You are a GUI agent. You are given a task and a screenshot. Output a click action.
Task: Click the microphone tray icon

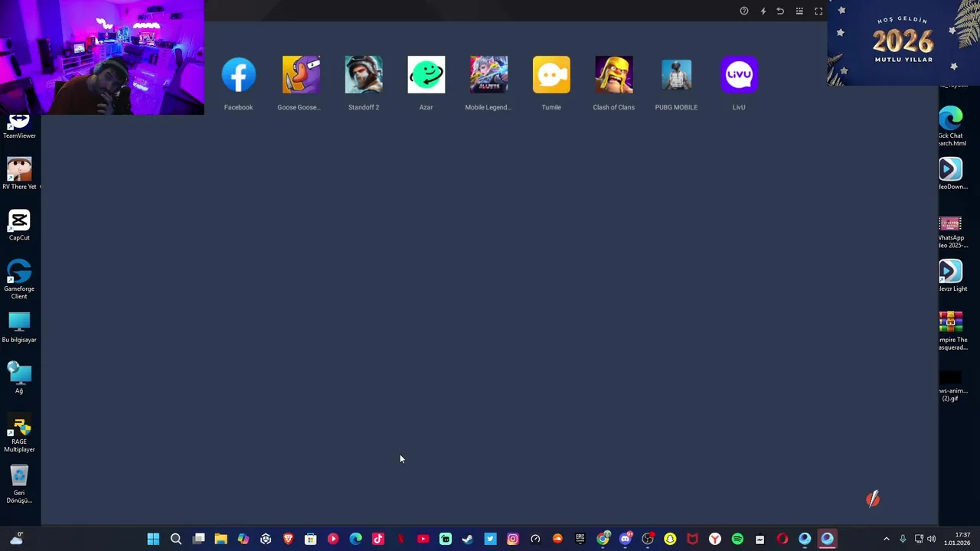coord(903,539)
